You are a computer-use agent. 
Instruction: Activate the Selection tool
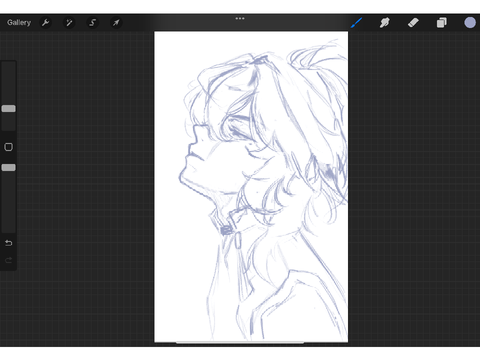point(92,23)
